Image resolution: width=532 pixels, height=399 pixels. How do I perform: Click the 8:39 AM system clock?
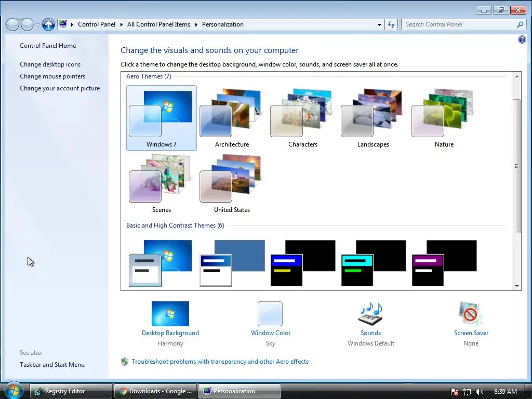(506, 392)
